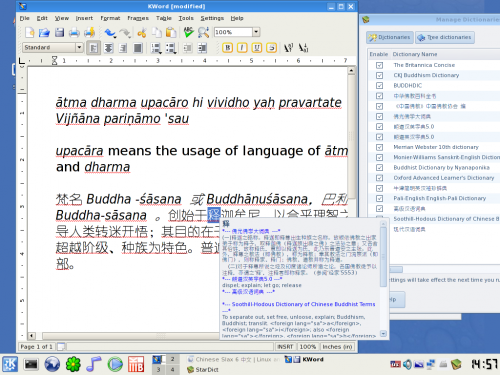Viewport: 500px width, 375px height.
Task: Open the Standard paragraph style dropdown
Action: (x=79, y=48)
